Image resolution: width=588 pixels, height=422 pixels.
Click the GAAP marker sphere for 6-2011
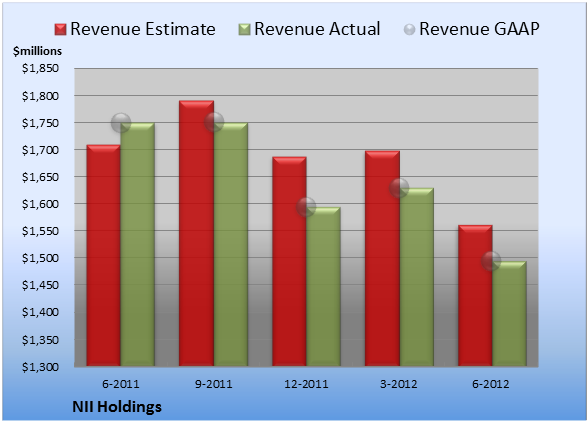pyautogui.click(x=121, y=123)
